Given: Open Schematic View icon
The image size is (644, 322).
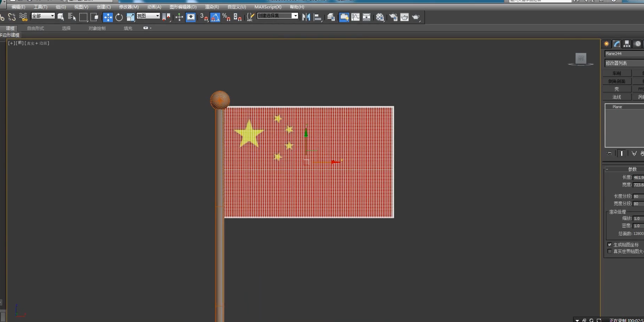Looking at the screenshot, I should [366, 17].
